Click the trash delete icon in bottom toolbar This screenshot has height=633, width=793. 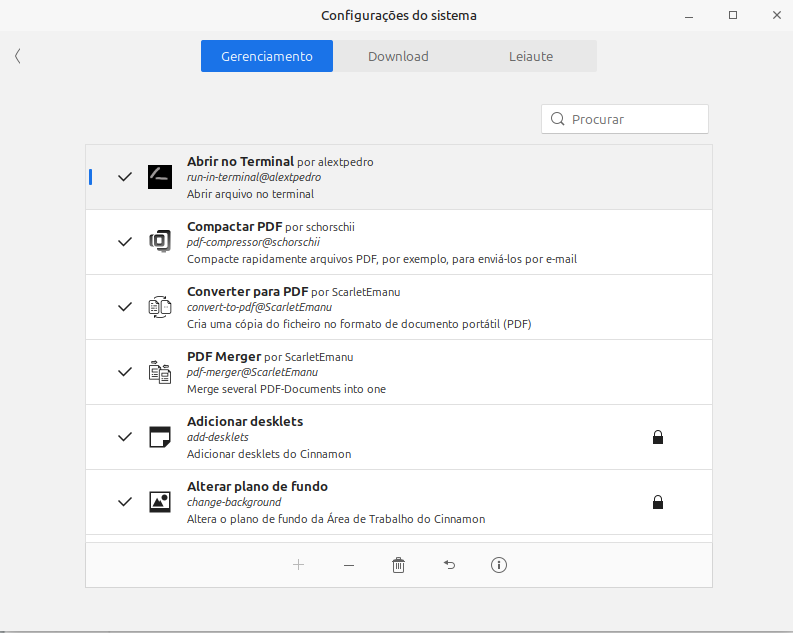point(399,565)
